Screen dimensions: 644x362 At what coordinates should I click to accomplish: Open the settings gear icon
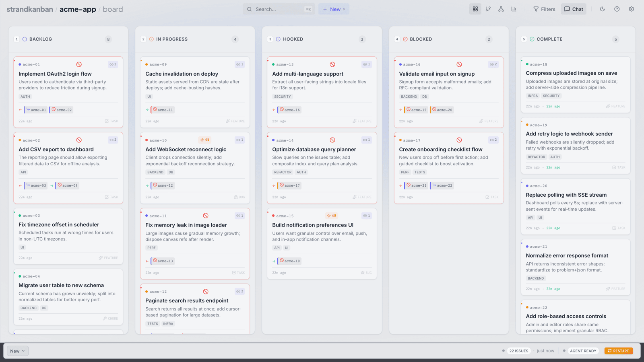(x=631, y=9)
